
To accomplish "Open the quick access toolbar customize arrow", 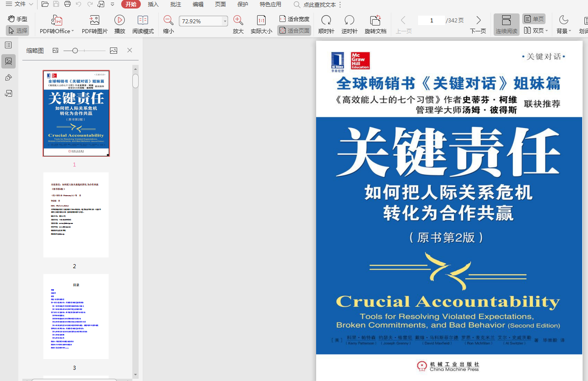I will coord(112,4).
